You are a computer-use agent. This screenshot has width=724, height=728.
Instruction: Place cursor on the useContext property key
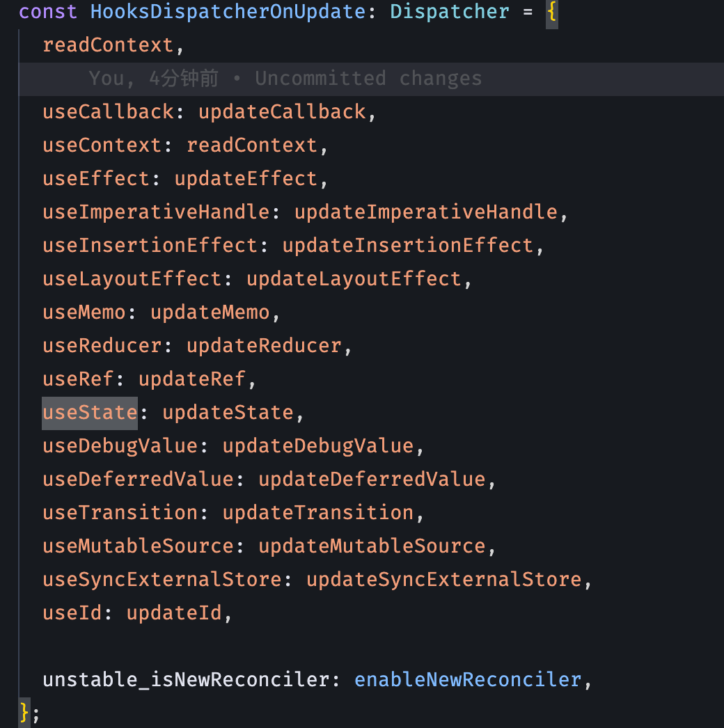click(102, 145)
